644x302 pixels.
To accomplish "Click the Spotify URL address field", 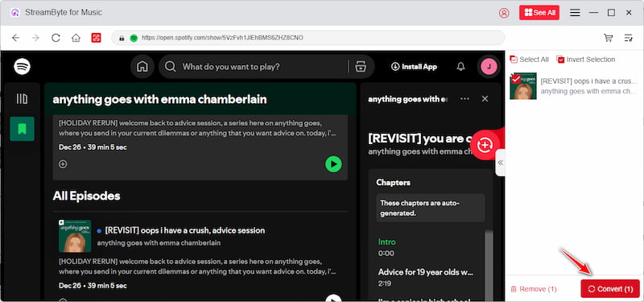I will 308,38.
